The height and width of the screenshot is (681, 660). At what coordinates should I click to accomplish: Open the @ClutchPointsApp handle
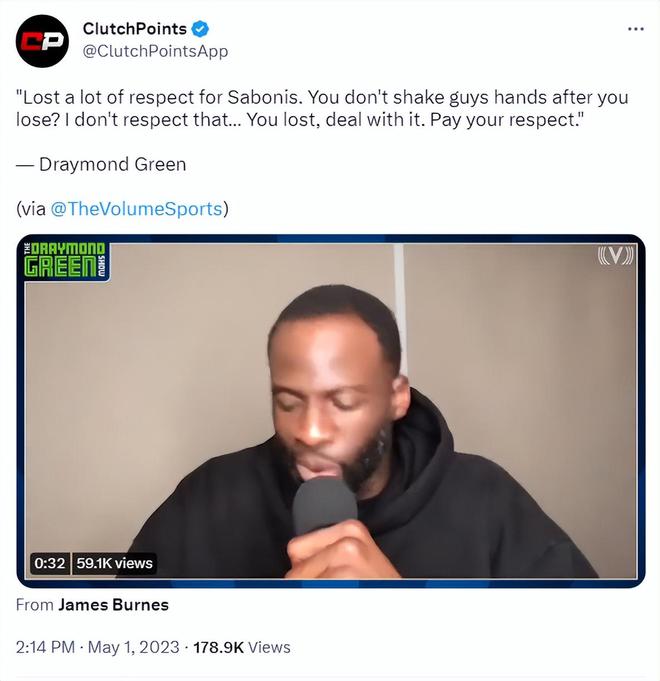155,52
